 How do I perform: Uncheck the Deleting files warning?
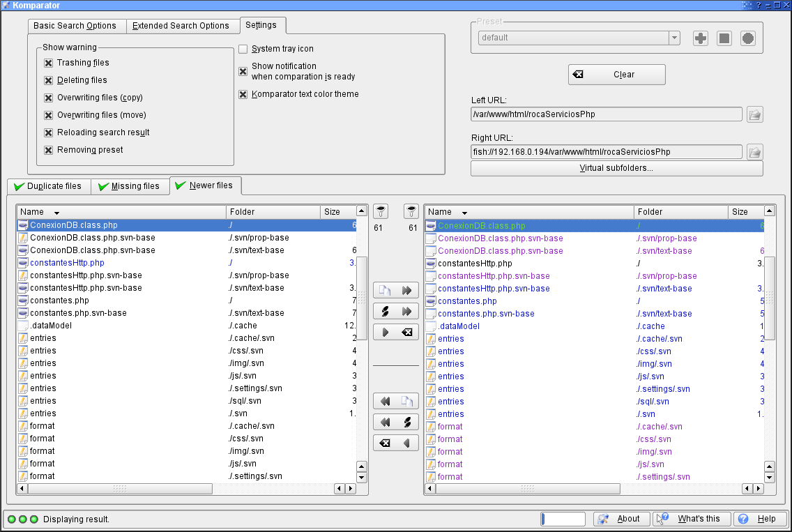49,80
